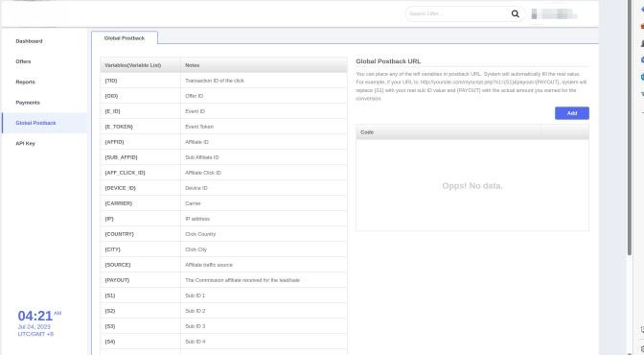Click the 'IP address' note
Viewport: 644px width, 355px height.
[197, 219]
